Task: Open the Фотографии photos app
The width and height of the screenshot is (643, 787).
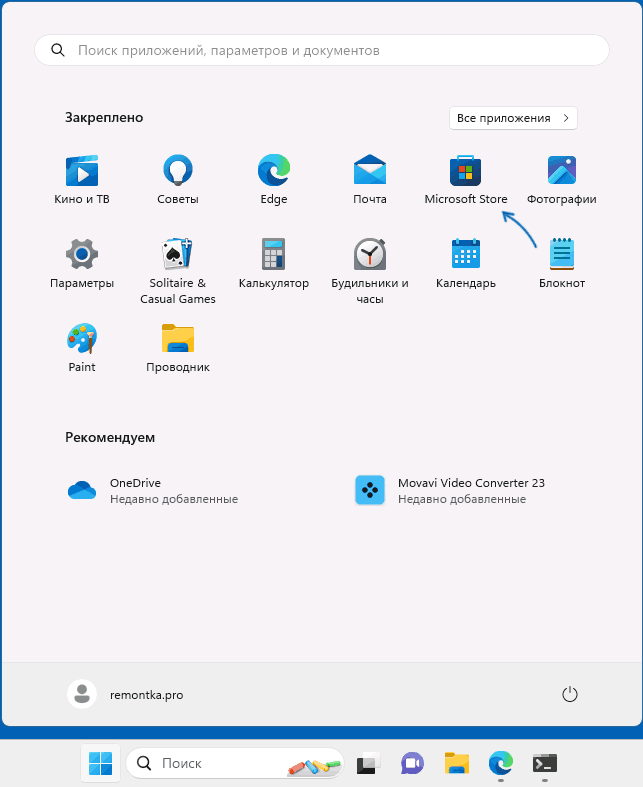Action: click(x=562, y=180)
